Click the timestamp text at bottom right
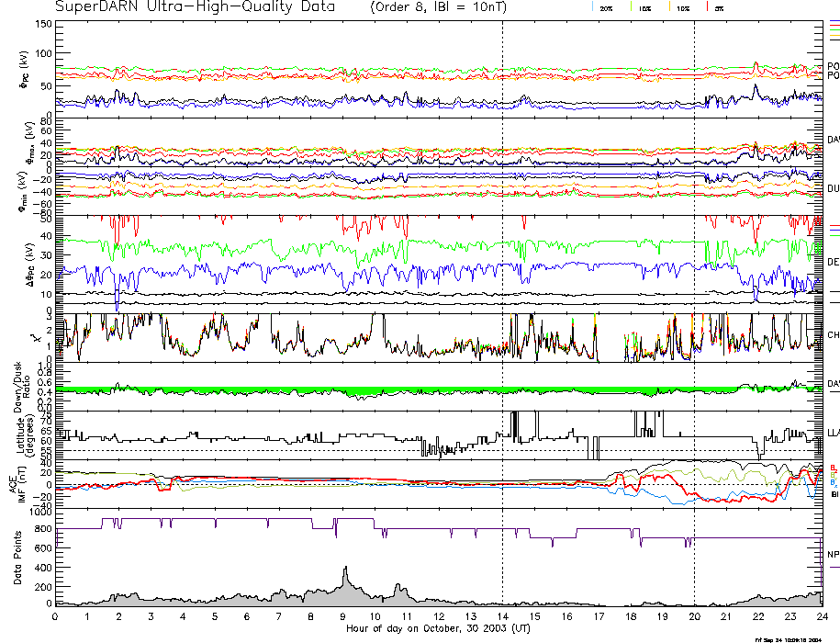 [x=796, y=639]
